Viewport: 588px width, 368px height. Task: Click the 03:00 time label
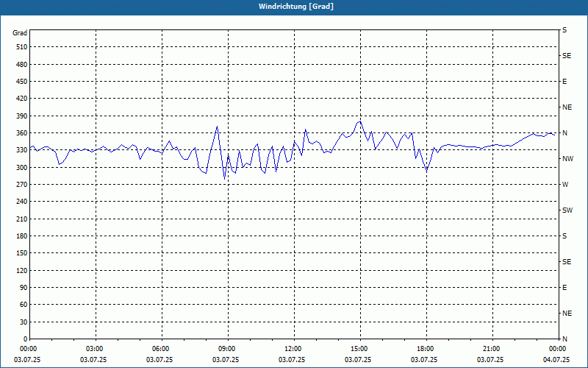[x=95, y=349]
